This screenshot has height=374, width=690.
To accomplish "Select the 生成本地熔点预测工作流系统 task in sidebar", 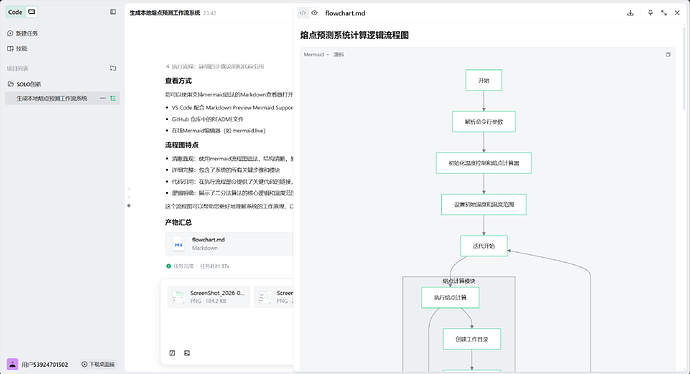I will pos(52,99).
